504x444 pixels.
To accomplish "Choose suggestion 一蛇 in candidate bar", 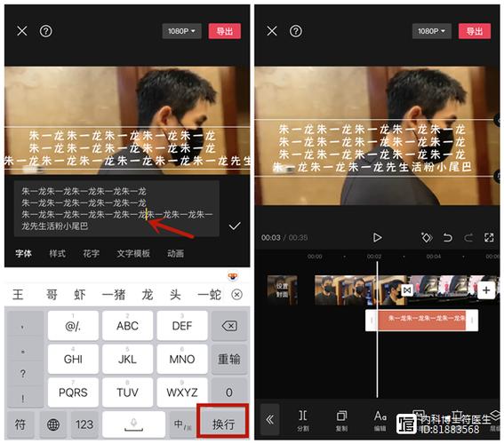I will coord(209,295).
